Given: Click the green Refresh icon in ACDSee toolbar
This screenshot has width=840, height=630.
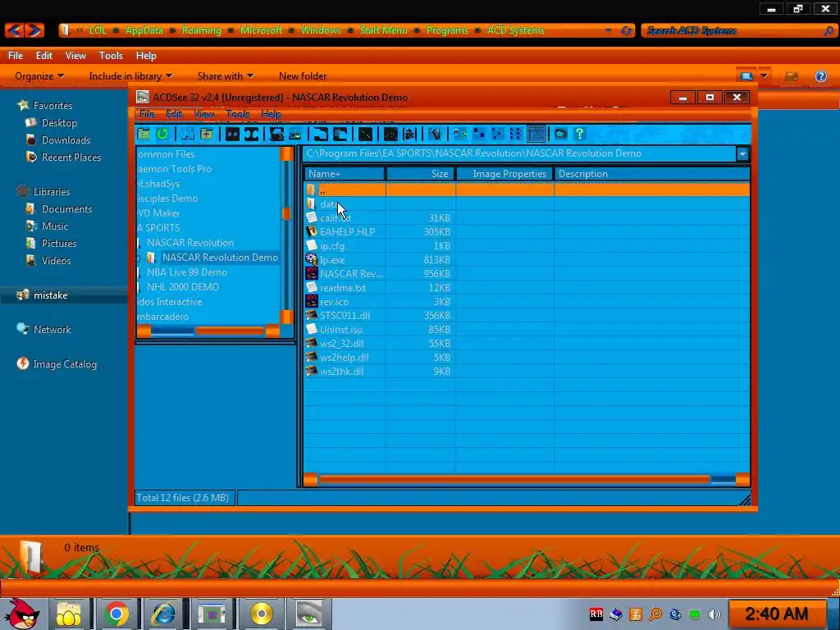Looking at the screenshot, I should click(162, 134).
